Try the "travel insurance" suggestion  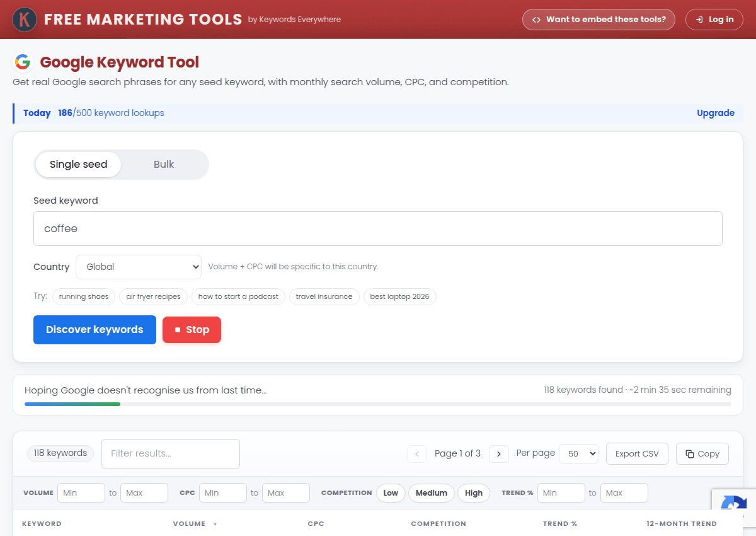click(324, 296)
